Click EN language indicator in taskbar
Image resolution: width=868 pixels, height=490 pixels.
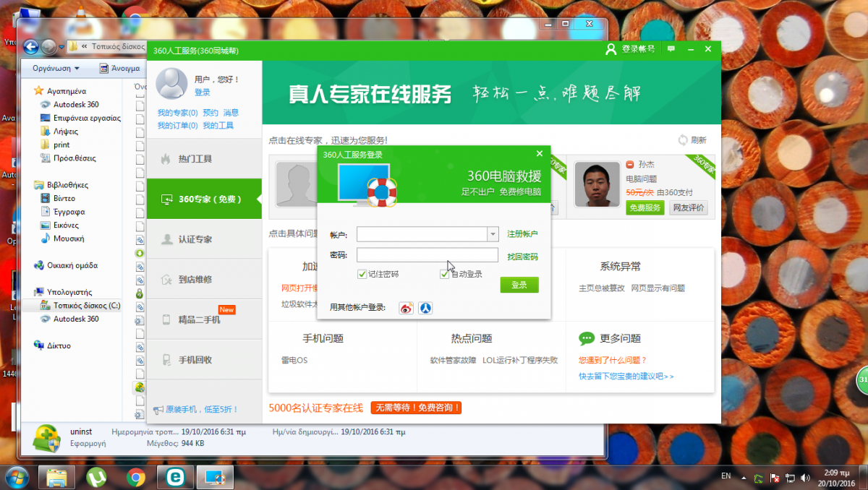pos(726,476)
